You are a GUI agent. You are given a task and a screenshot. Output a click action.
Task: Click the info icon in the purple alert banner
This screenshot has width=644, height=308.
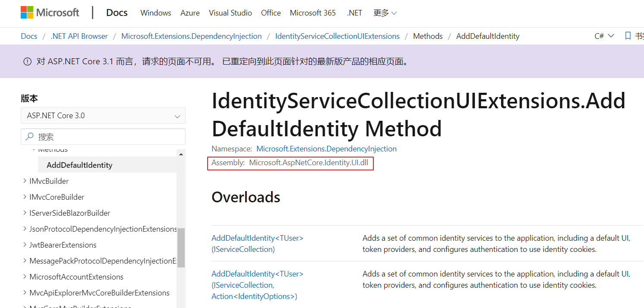click(27, 61)
